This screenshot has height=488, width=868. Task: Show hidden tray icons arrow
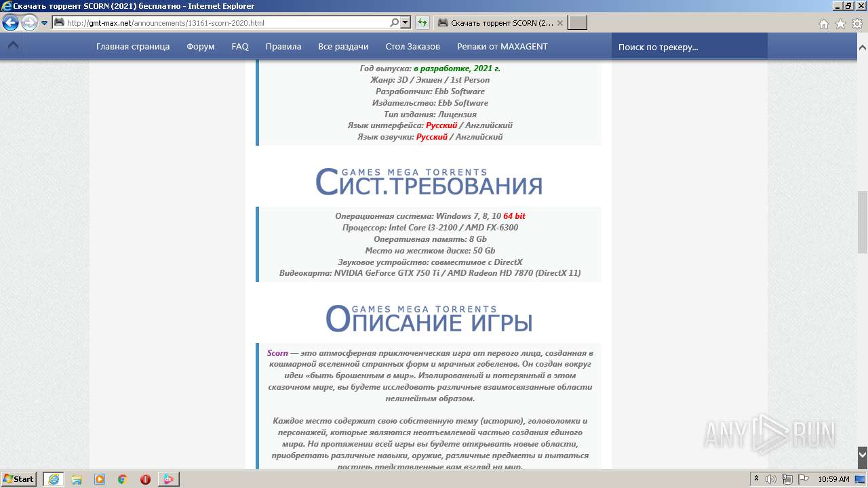coord(756,479)
